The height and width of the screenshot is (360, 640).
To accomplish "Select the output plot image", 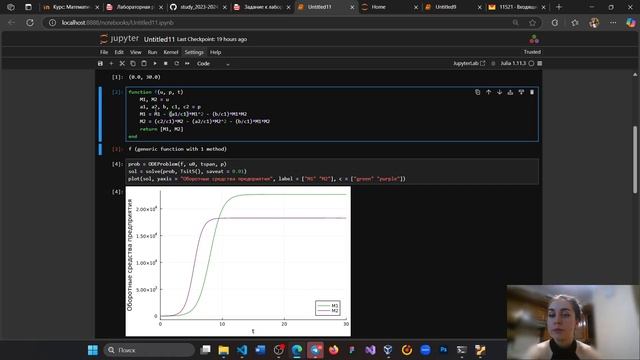I will coord(238,261).
